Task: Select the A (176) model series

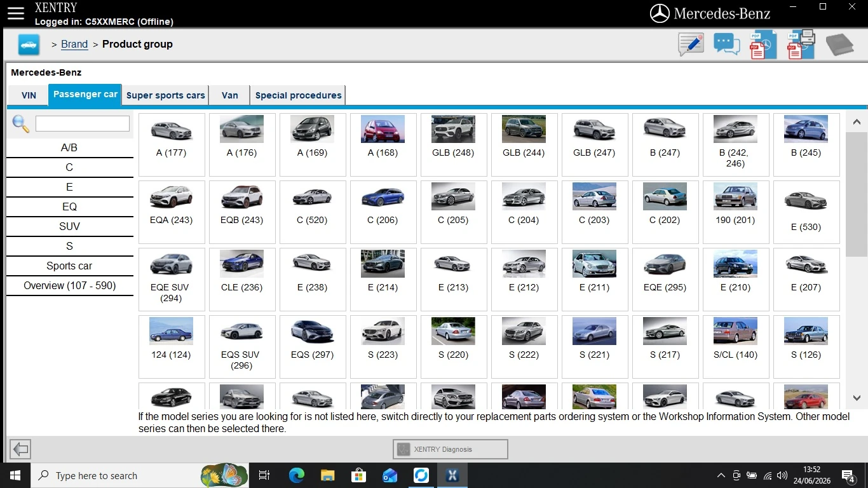Action: (x=242, y=145)
